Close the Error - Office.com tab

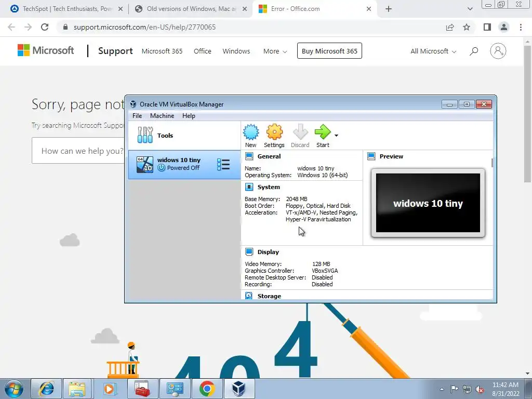369,9
